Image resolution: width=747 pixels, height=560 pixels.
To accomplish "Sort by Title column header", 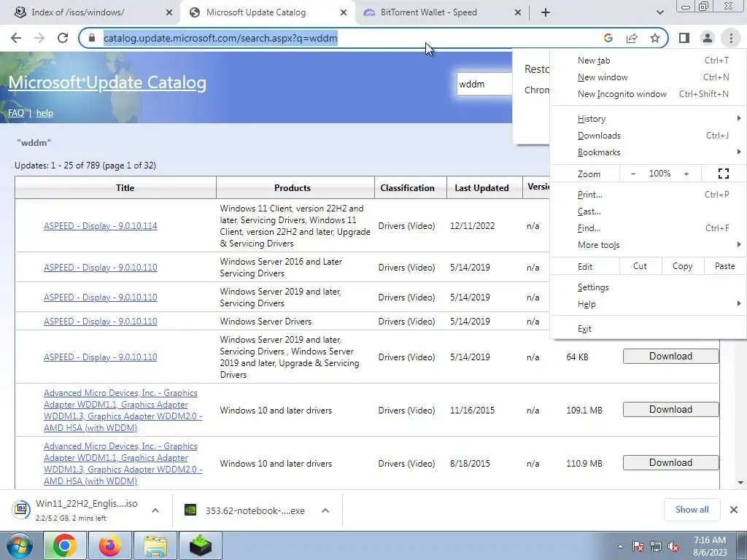I will click(125, 187).
